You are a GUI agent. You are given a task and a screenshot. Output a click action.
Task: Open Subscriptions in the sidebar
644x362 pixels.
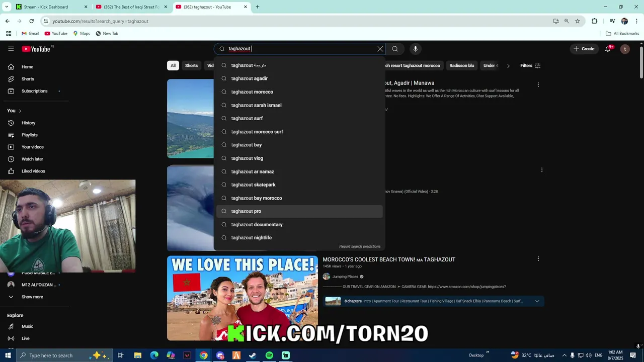point(35,91)
